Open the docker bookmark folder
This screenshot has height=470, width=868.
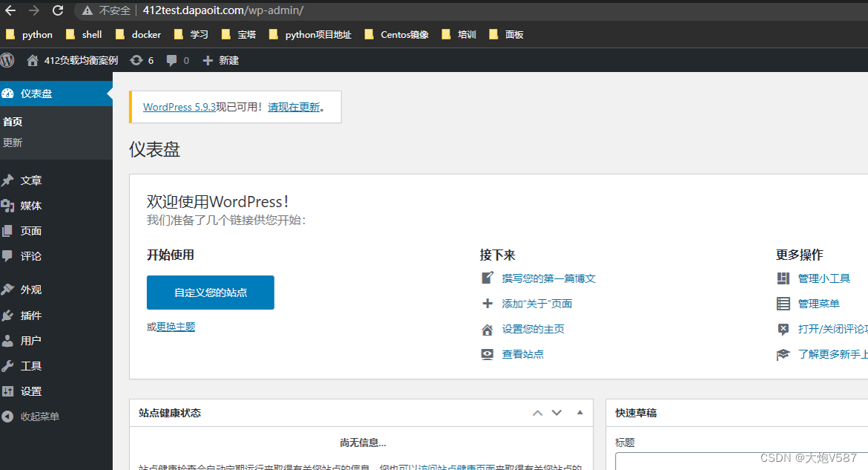pos(138,34)
